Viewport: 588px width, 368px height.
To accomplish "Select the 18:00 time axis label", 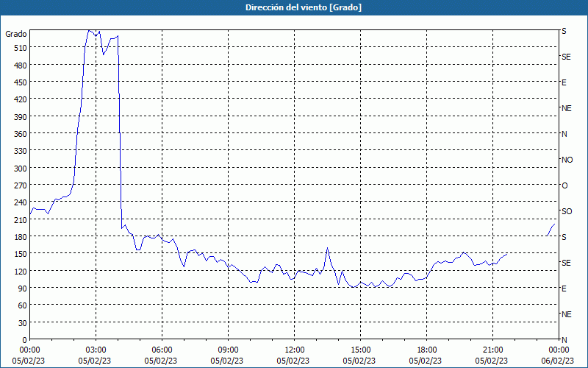I will click(427, 350).
